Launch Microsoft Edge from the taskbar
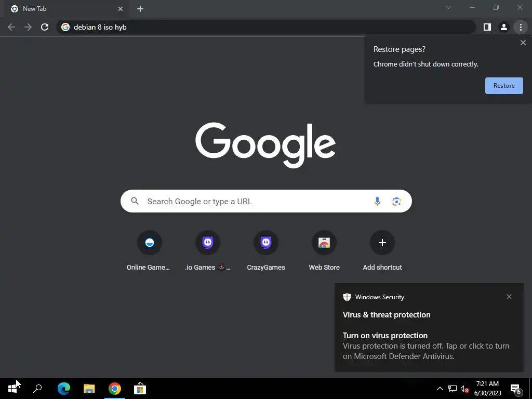Screen dimensions: 532x399 click(64, 389)
